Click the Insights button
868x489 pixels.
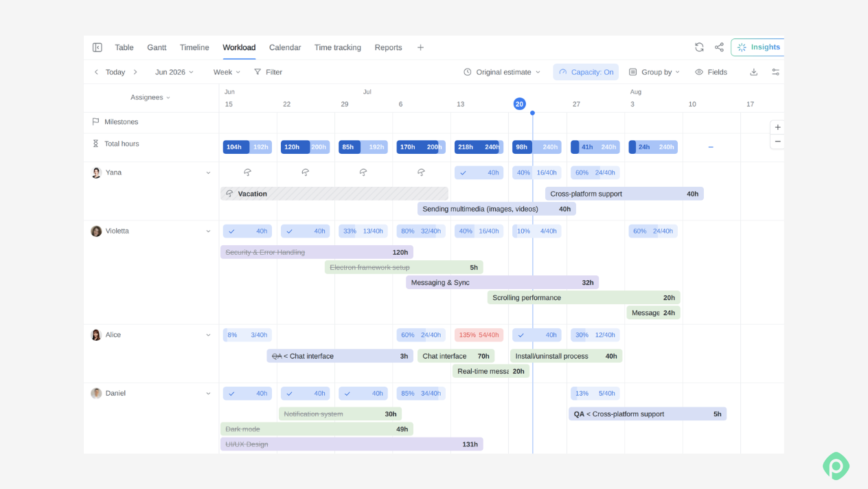758,47
